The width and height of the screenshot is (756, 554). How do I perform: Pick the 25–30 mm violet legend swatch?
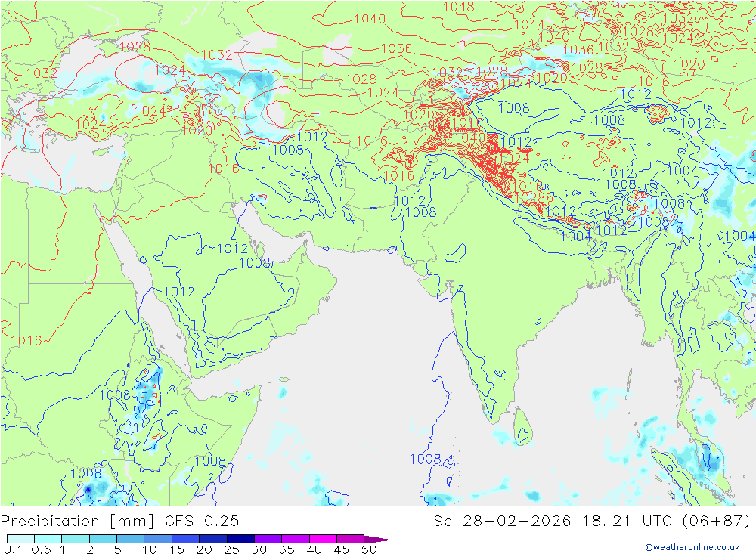pyautogui.click(x=240, y=539)
